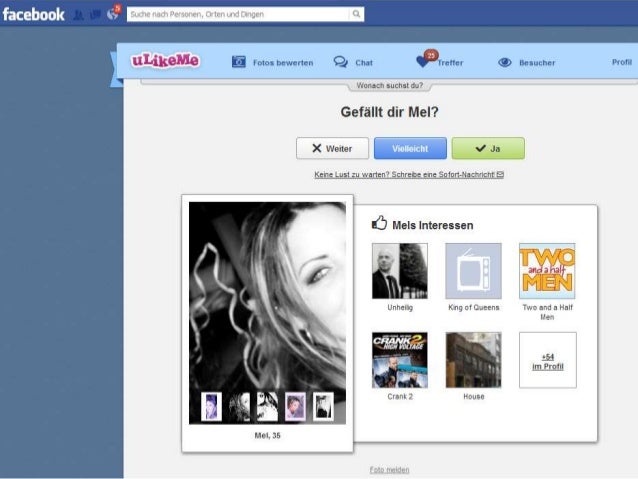Select the fourth small photo thumbnail

click(x=295, y=406)
